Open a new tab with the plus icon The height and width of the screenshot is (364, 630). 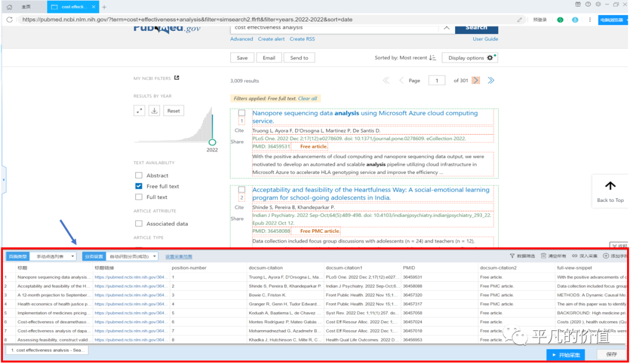point(104,7)
